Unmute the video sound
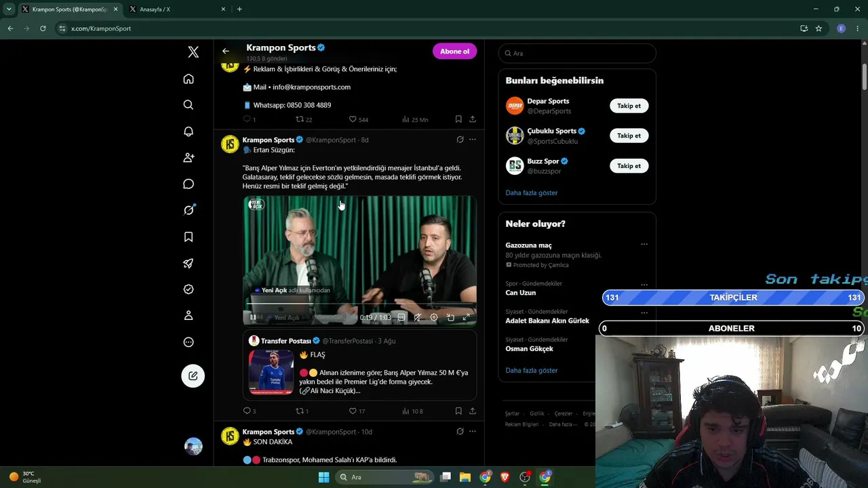The width and height of the screenshot is (868, 488). (x=418, y=317)
